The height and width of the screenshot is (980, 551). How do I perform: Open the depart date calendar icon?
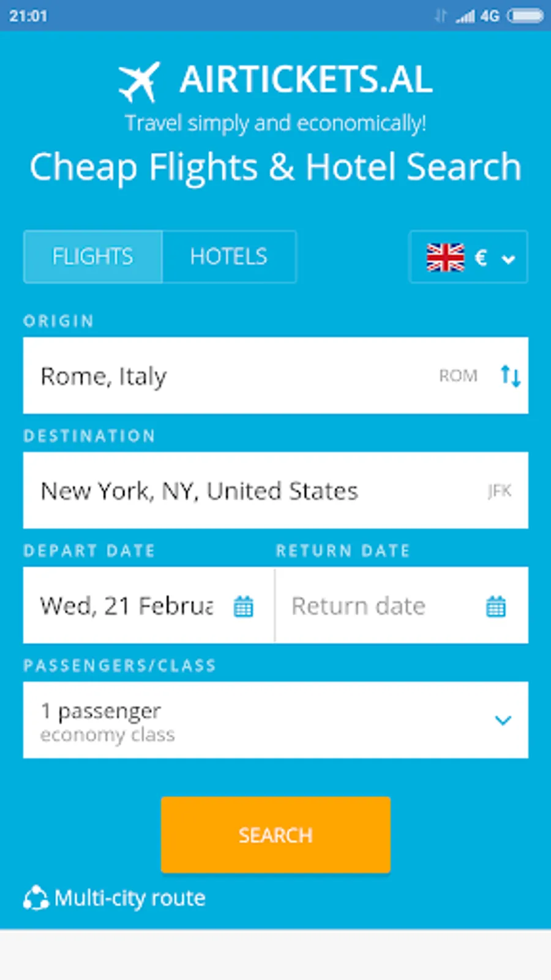pos(243,606)
